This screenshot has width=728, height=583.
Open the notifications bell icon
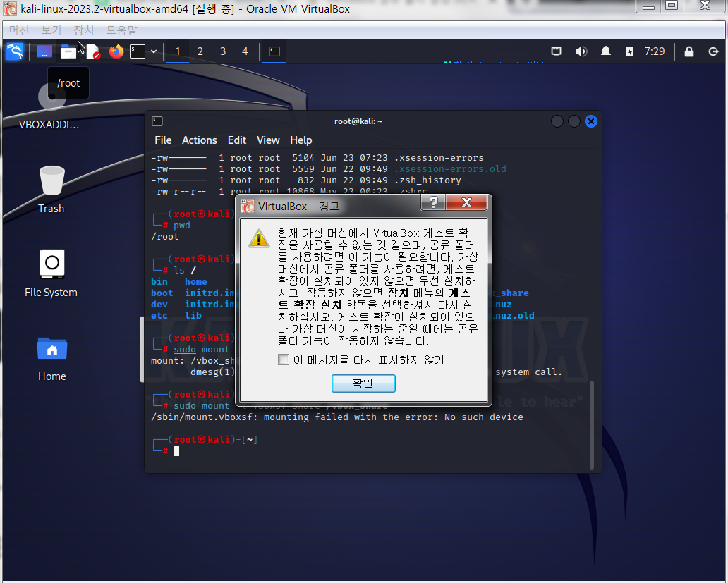606,51
